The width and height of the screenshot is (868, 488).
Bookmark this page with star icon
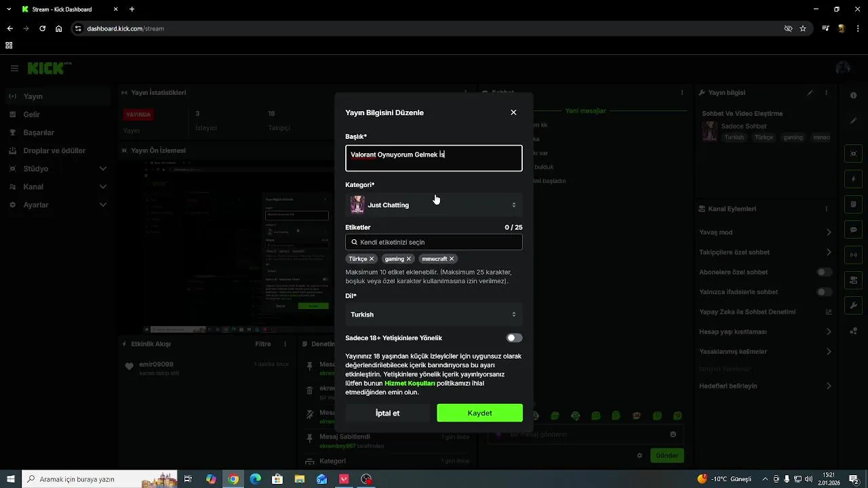803,28
